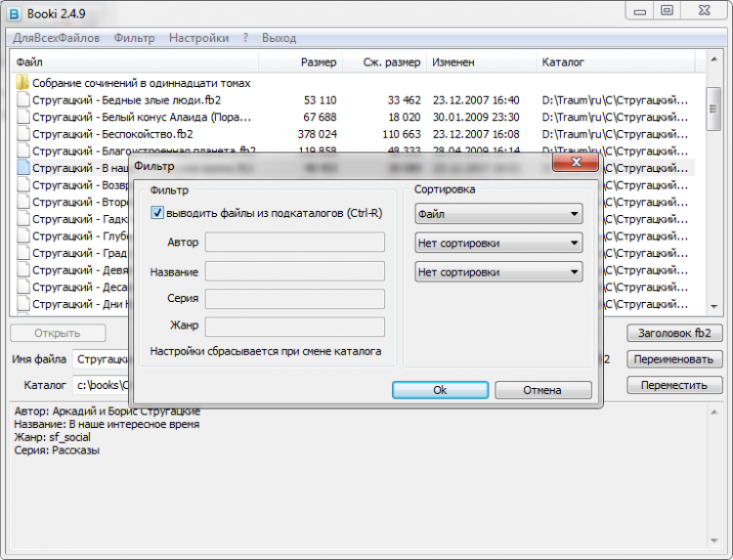The image size is (733, 560).
Task: Click file icon of Беспокойство.fb2
Action: click(x=22, y=134)
